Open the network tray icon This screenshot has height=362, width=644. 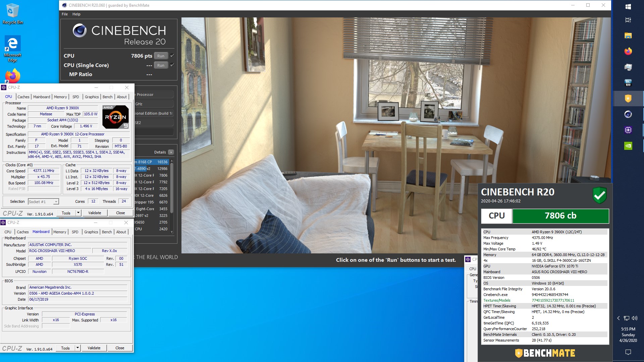[626, 318]
